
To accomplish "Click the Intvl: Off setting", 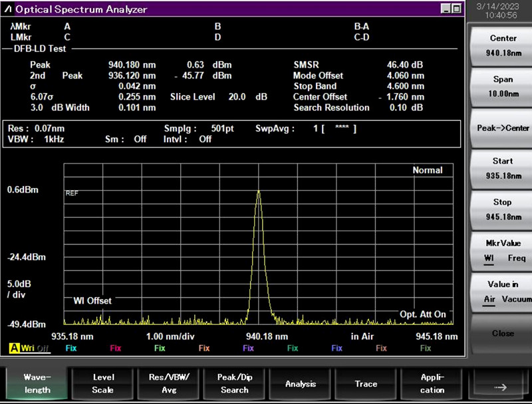I will [x=188, y=139].
